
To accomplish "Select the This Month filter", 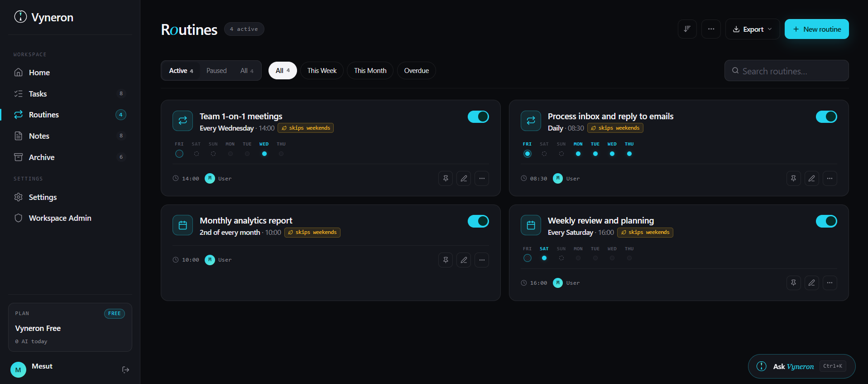I will [370, 71].
